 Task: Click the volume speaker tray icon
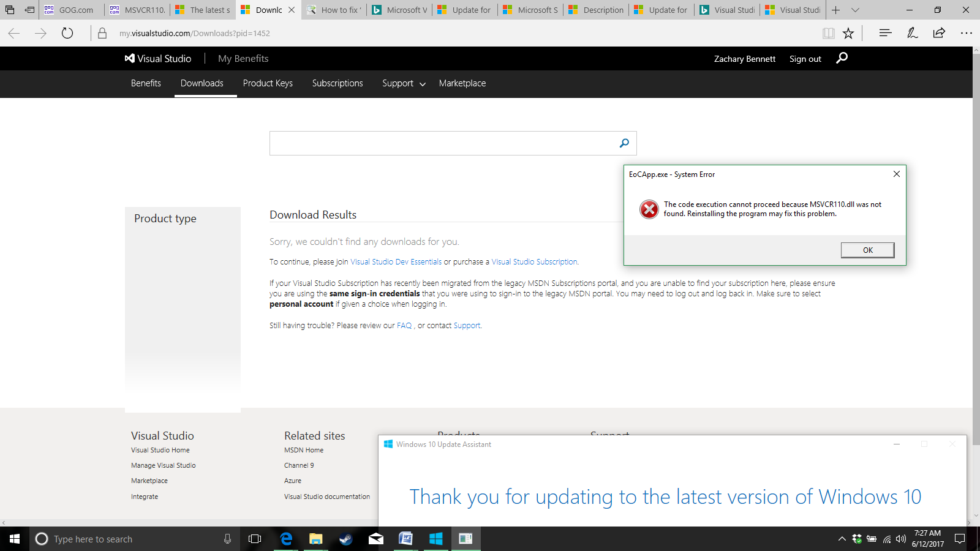pyautogui.click(x=900, y=539)
